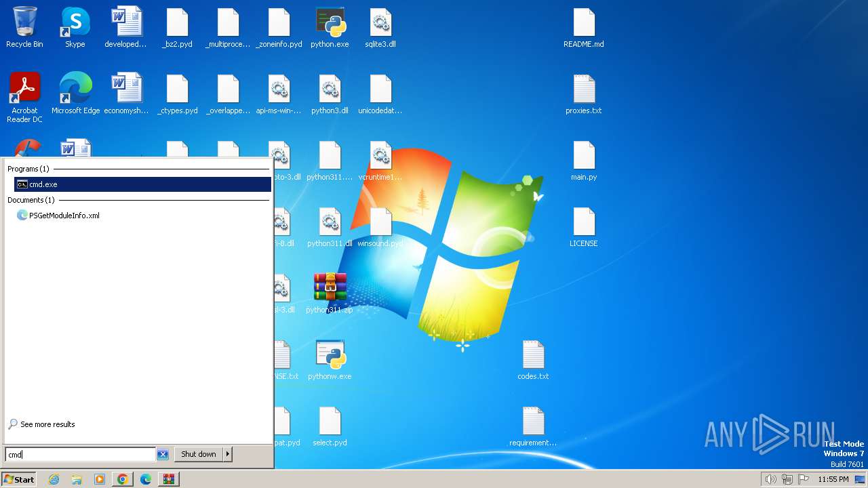Select the _multiproce... file icon

(228, 28)
